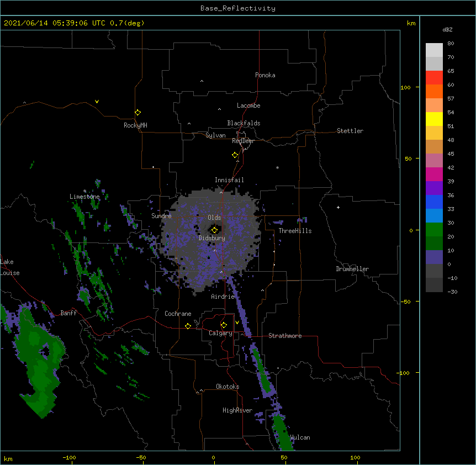The width and height of the screenshot is (476, 465).
Task: Click the ThreeHills label
Action: click(x=295, y=231)
